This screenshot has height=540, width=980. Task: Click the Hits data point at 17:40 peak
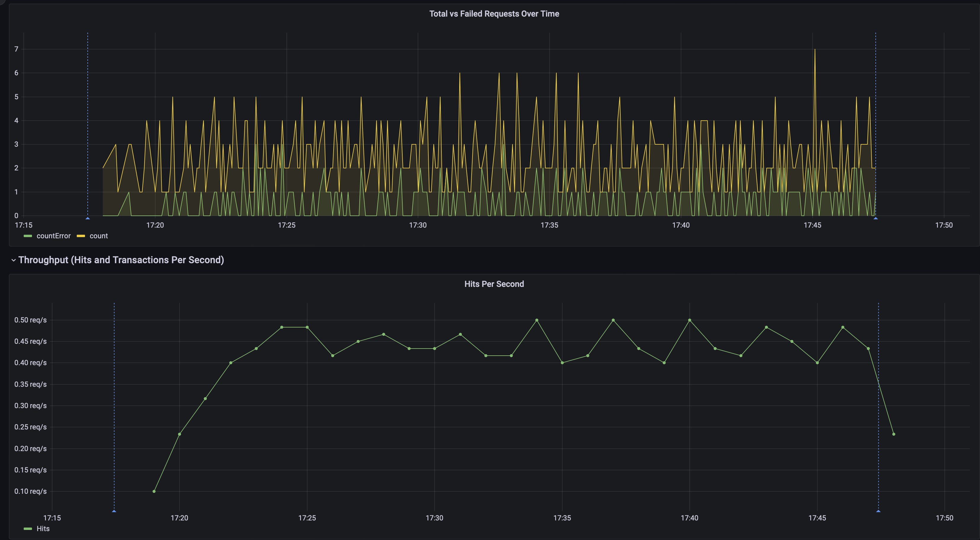pos(690,320)
